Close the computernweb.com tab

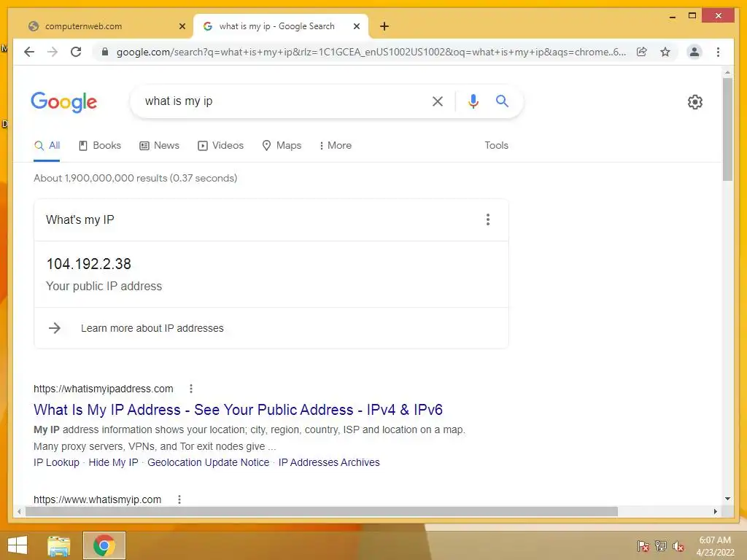[x=182, y=26]
